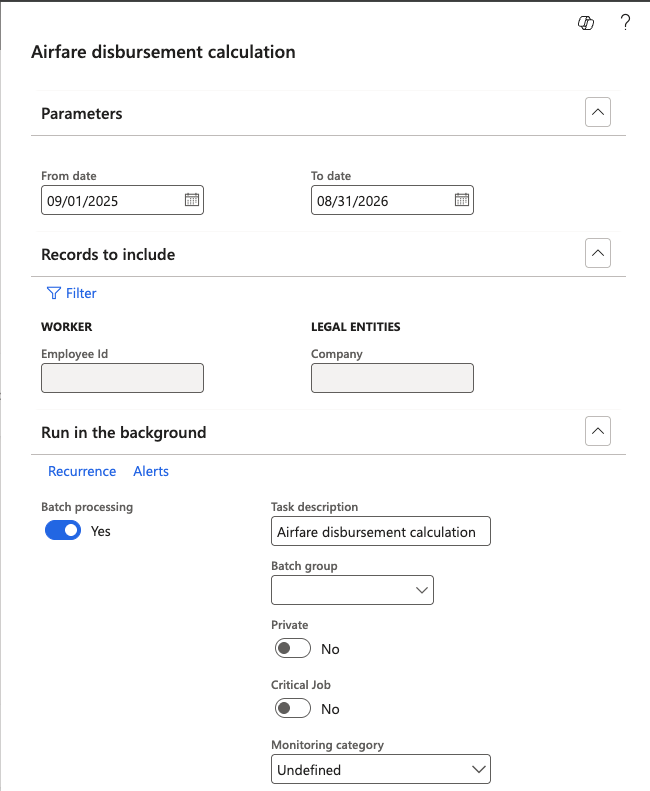This screenshot has height=791, width=650.
Task: Open the Copilot icon at top right
Action: [586, 23]
